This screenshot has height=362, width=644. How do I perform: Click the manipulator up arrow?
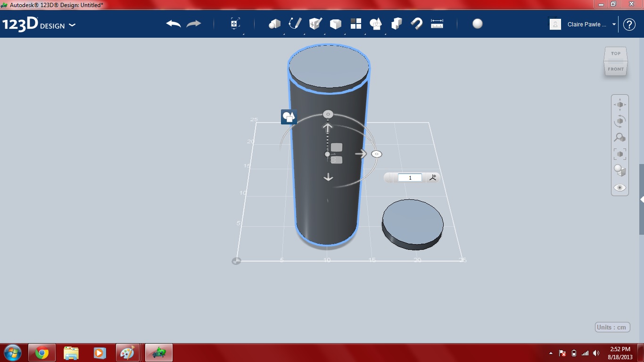(328, 127)
